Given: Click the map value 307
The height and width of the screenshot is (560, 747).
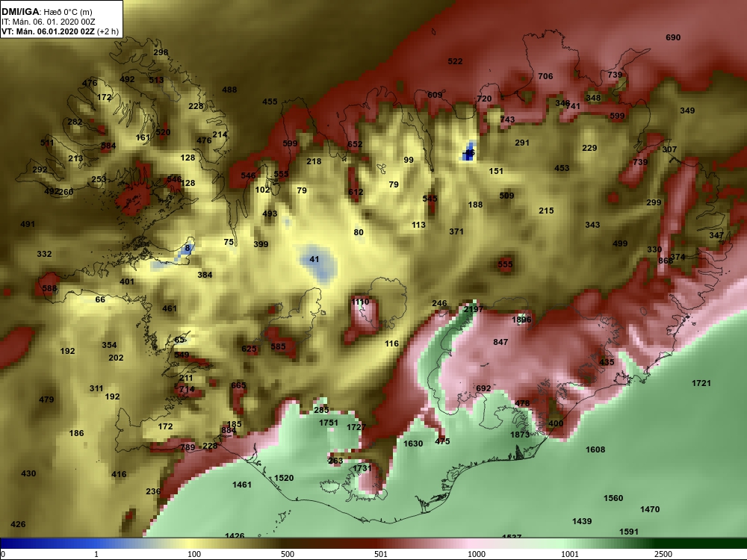Looking at the screenshot, I should coord(669,149).
